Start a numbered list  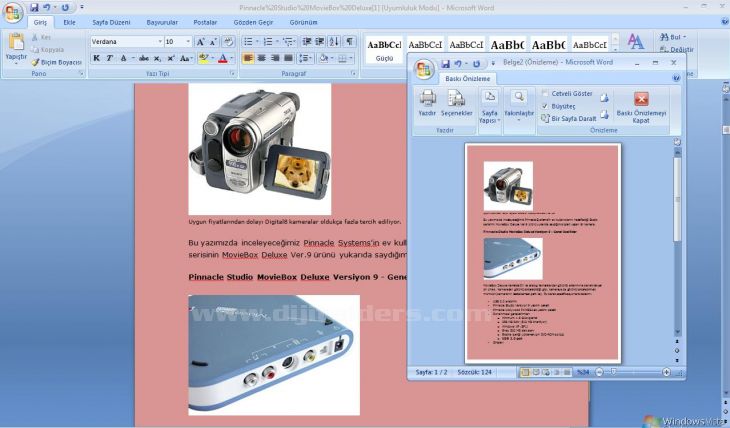click(x=268, y=42)
